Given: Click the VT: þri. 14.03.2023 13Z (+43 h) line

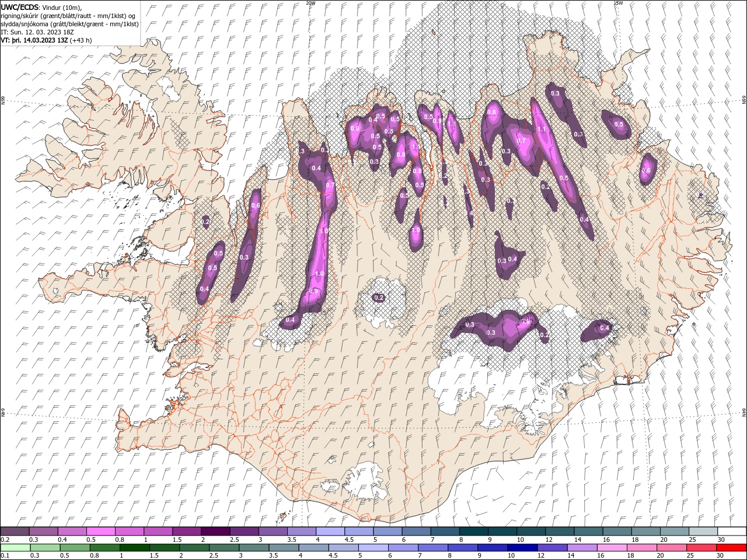Looking at the screenshot, I should [46, 40].
